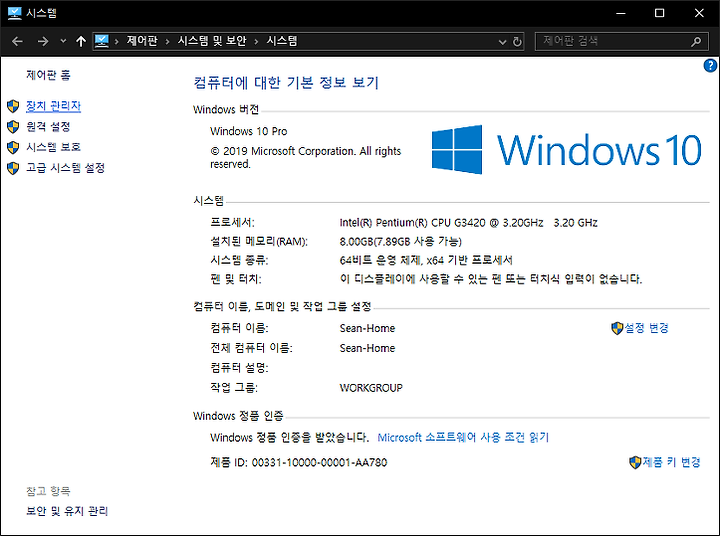Go up one level with up arrow

[81, 41]
